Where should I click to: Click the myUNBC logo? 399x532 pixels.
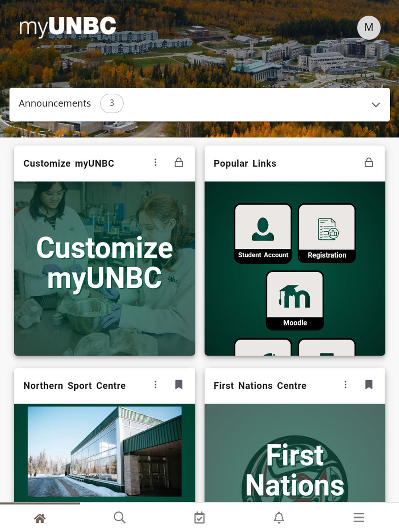(68, 26)
